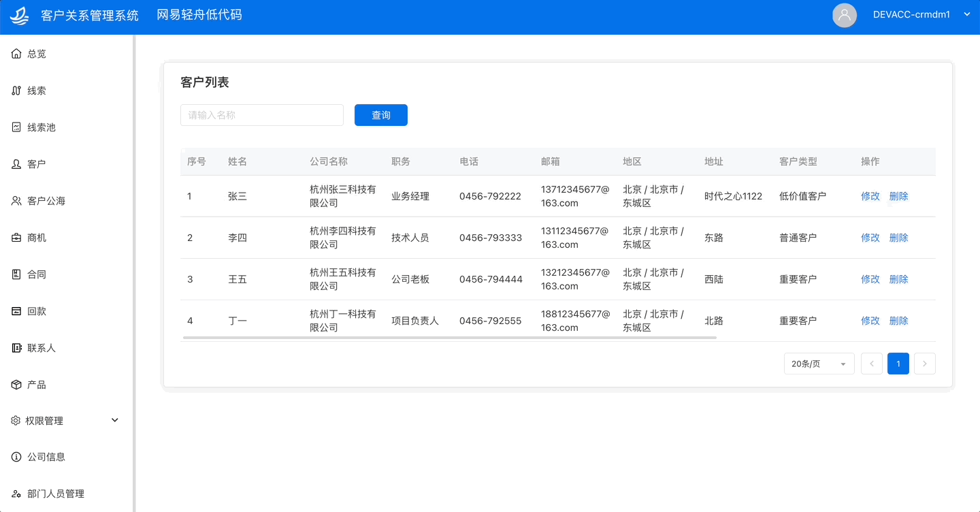Expand the 权限管理 submenu chevron
980x512 pixels.
tap(115, 420)
